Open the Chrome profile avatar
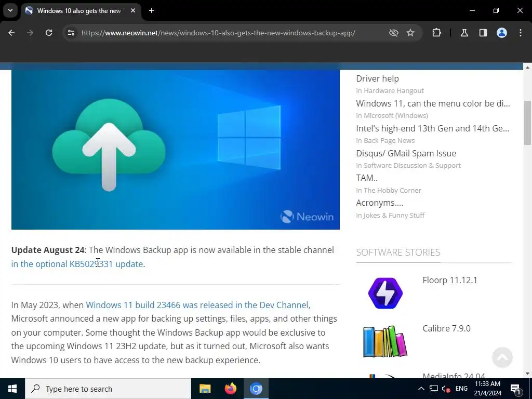The width and height of the screenshot is (532, 399). click(x=502, y=33)
